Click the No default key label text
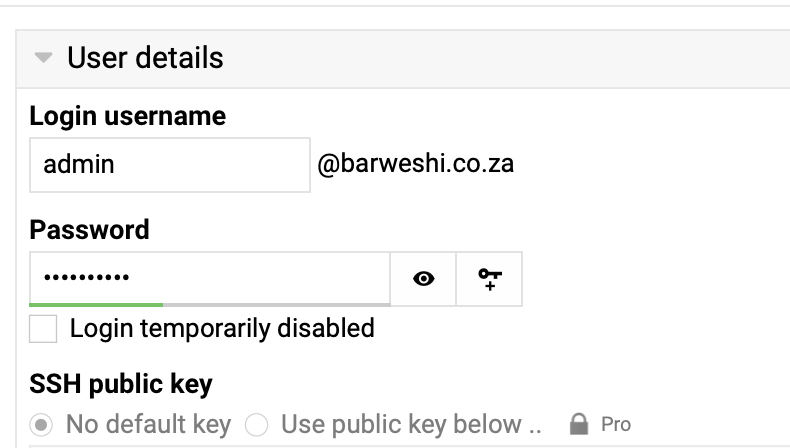Screen dimensions: 790x448 148,425
